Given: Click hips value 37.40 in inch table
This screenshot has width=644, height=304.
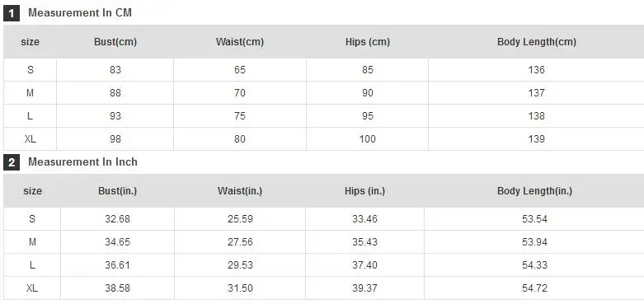Looking at the screenshot, I should (x=364, y=265).
